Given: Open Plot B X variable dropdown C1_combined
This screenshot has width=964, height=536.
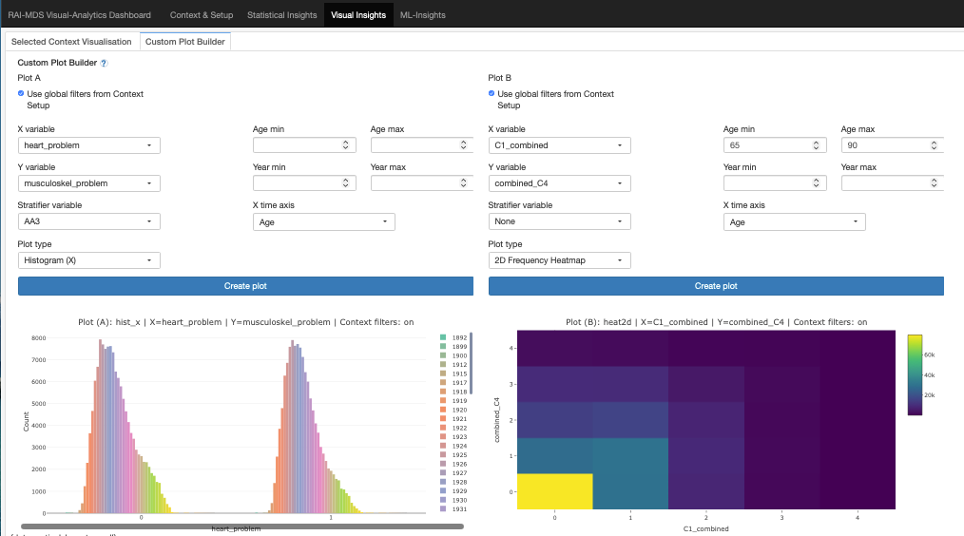Looking at the screenshot, I should tap(559, 146).
